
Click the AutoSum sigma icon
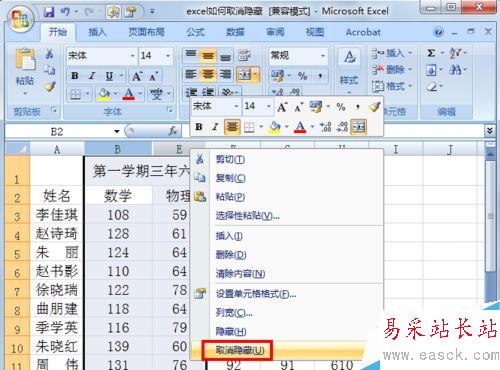(x=431, y=53)
